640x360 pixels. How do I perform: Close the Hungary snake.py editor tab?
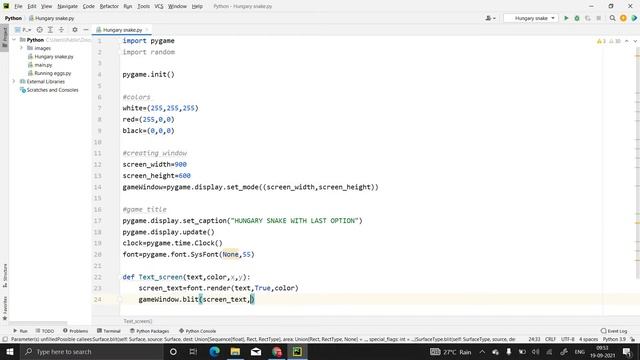coord(147,30)
